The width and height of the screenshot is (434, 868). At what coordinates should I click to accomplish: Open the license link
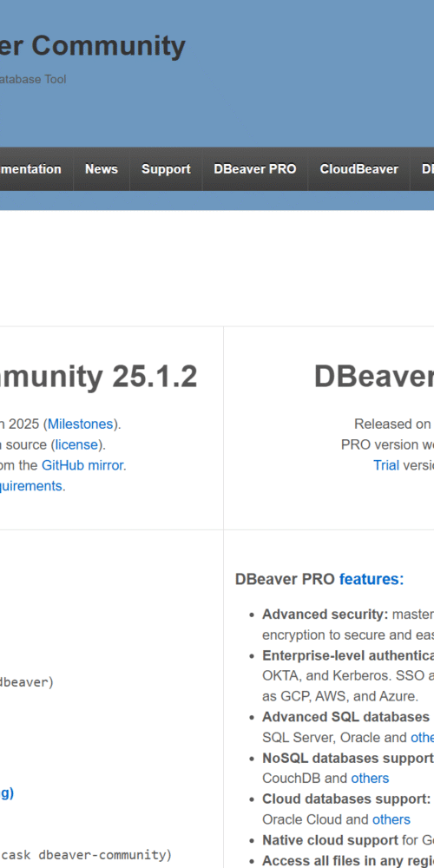click(76, 444)
